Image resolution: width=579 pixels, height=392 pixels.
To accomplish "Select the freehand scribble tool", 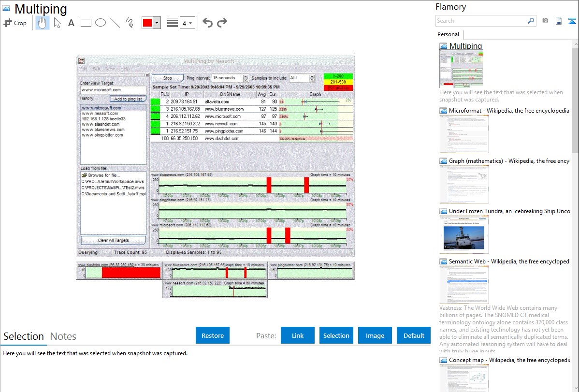I will 130,23.
